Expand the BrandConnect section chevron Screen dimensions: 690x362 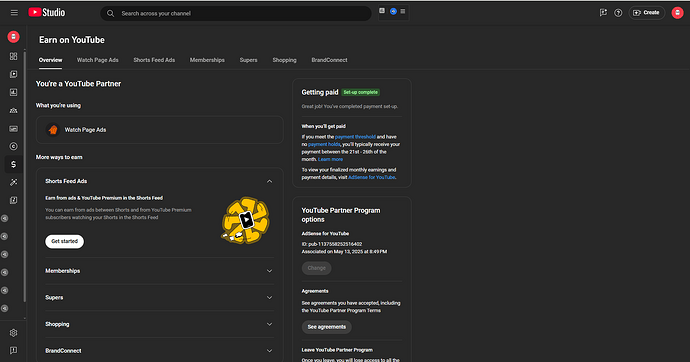click(x=269, y=351)
